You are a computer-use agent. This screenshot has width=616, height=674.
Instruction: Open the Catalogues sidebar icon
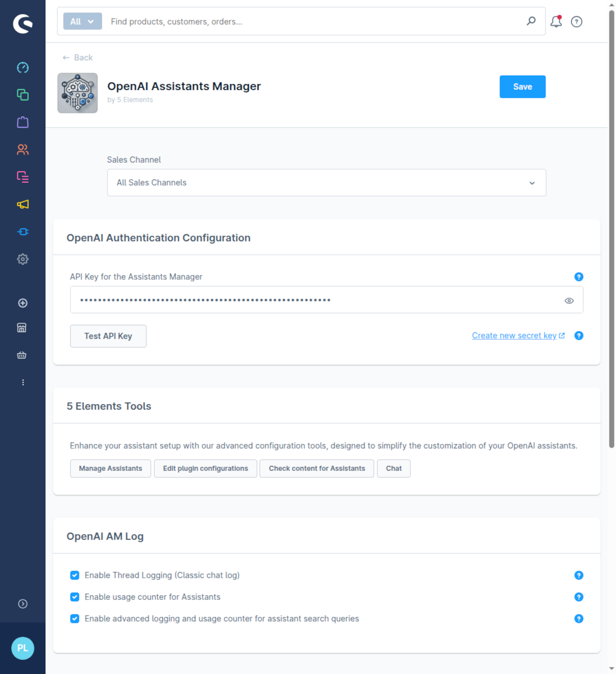23,95
